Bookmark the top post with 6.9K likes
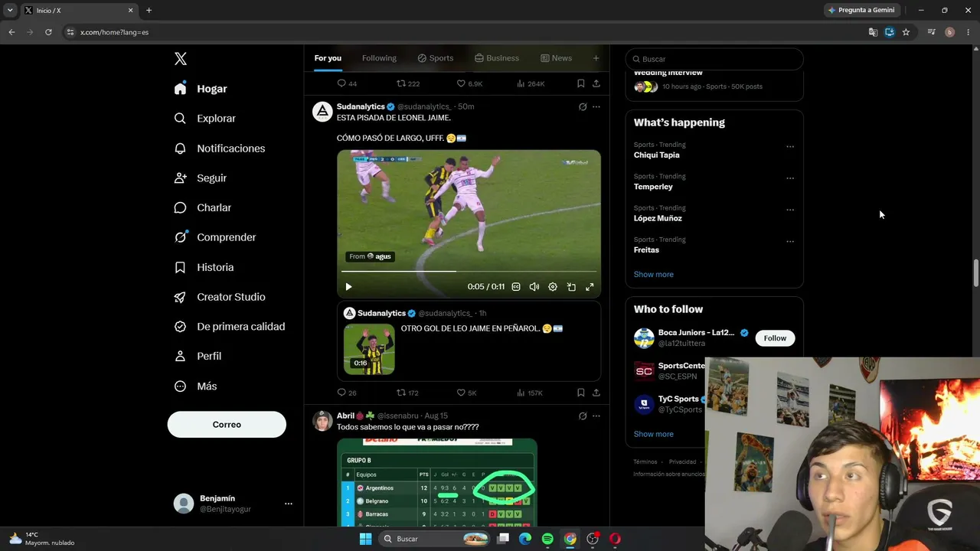The height and width of the screenshot is (551, 980). 580,83
